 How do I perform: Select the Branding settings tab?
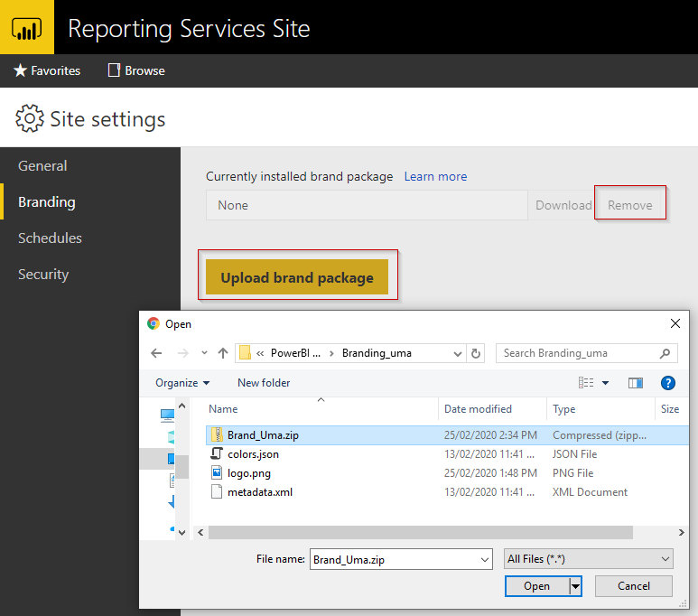47,201
